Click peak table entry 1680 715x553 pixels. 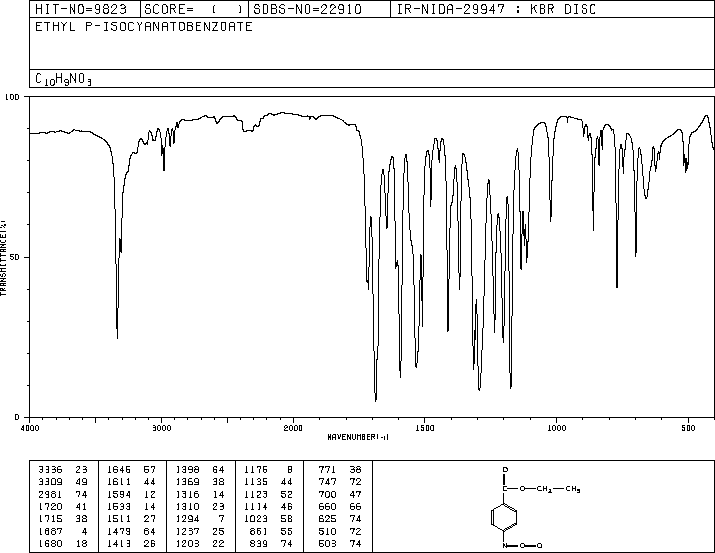tap(50, 543)
